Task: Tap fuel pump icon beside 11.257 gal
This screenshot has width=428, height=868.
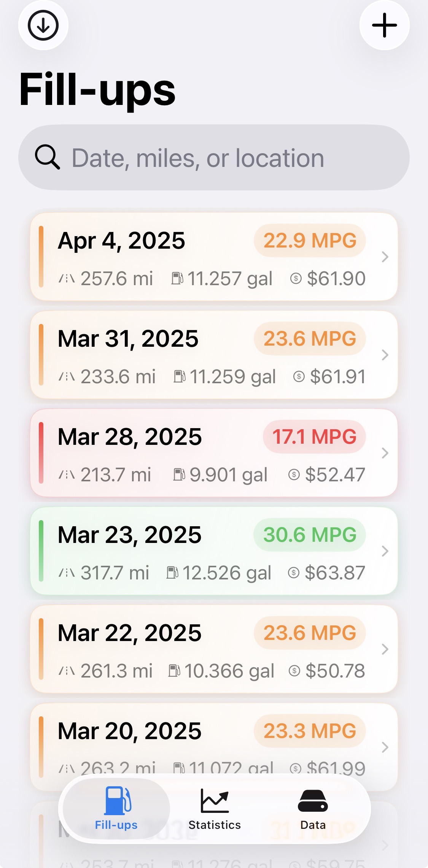Action: pyautogui.click(x=177, y=278)
